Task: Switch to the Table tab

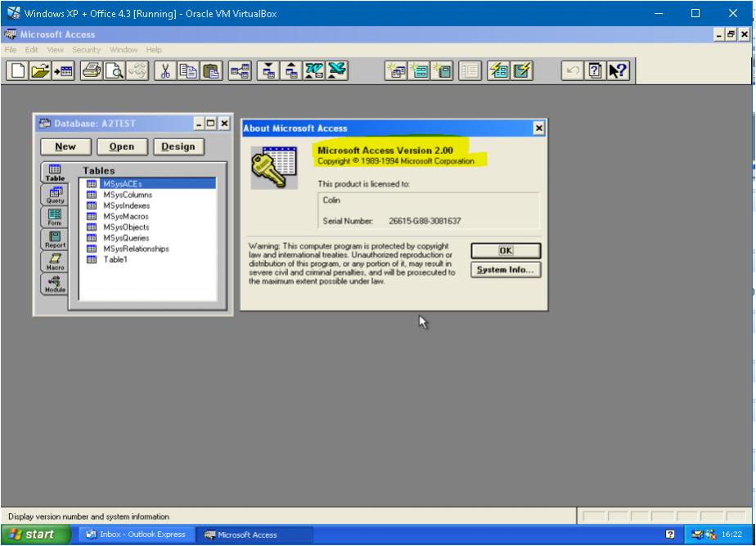Action: (x=55, y=172)
